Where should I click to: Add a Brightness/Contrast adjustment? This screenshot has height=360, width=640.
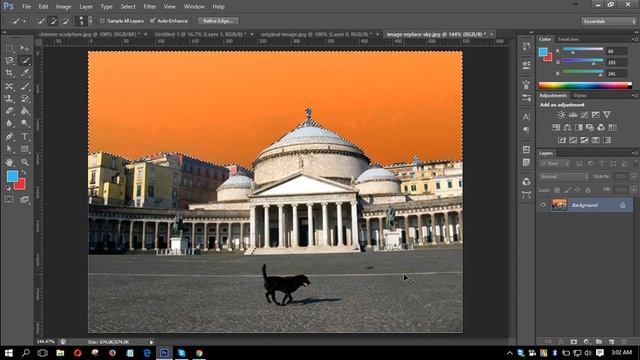point(562,115)
